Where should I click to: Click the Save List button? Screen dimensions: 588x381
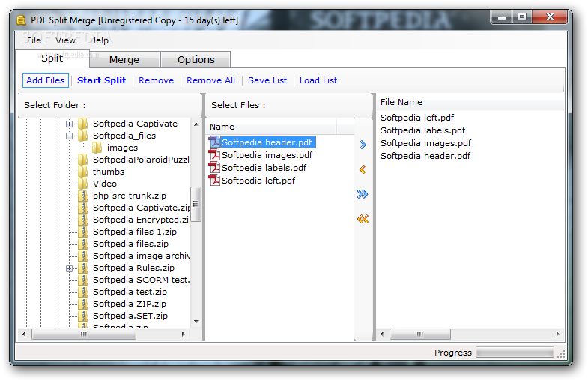[x=267, y=80]
